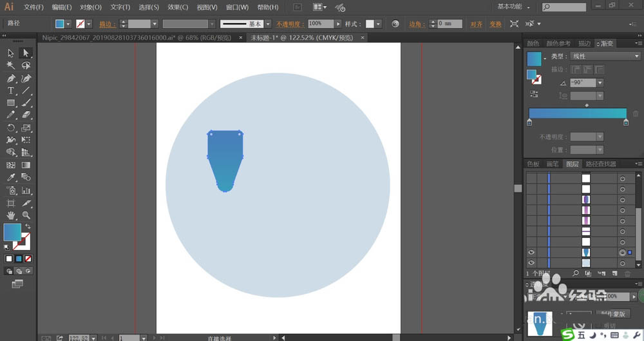Select the Rectangle tool

(x=11, y=103)
